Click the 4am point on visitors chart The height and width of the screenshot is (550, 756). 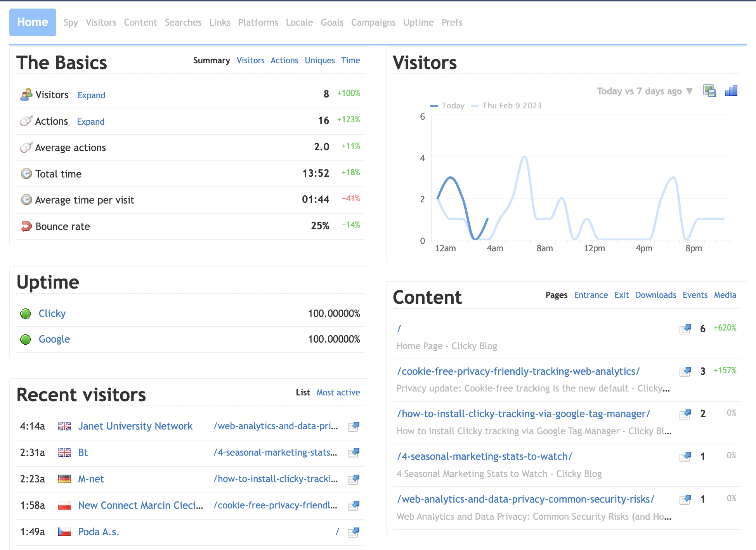point(487,219)
